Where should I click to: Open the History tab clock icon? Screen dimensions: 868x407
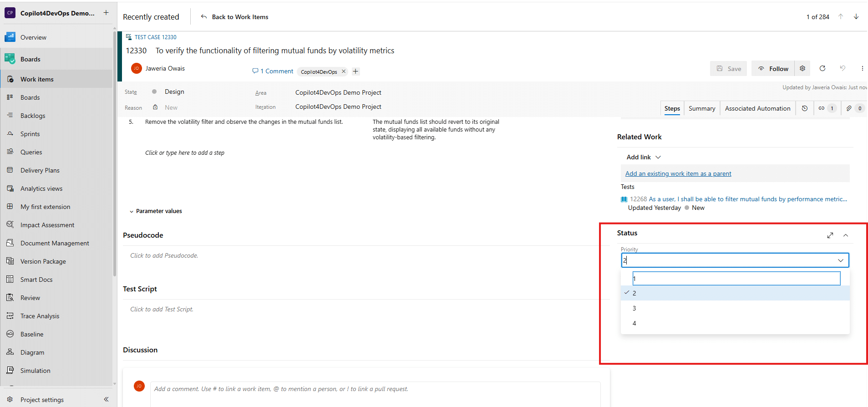pyautogui.click(x=805, y=108)
